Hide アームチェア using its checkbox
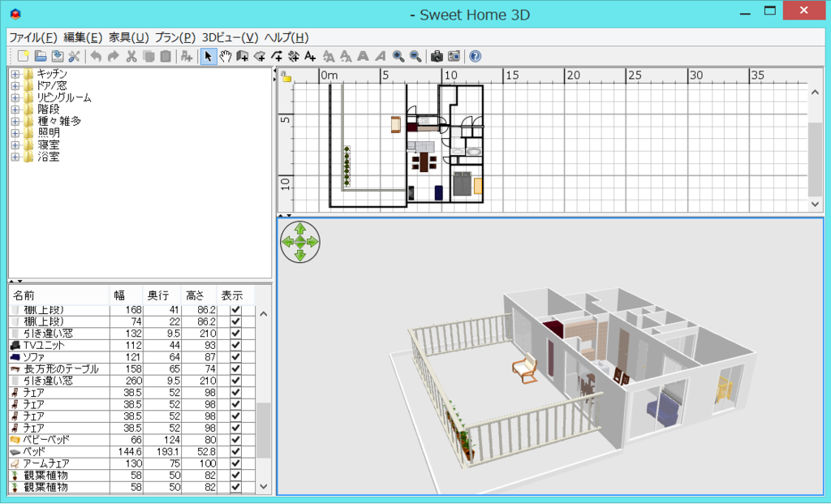This screenshot has width=831, height=504. coord(236,463)
